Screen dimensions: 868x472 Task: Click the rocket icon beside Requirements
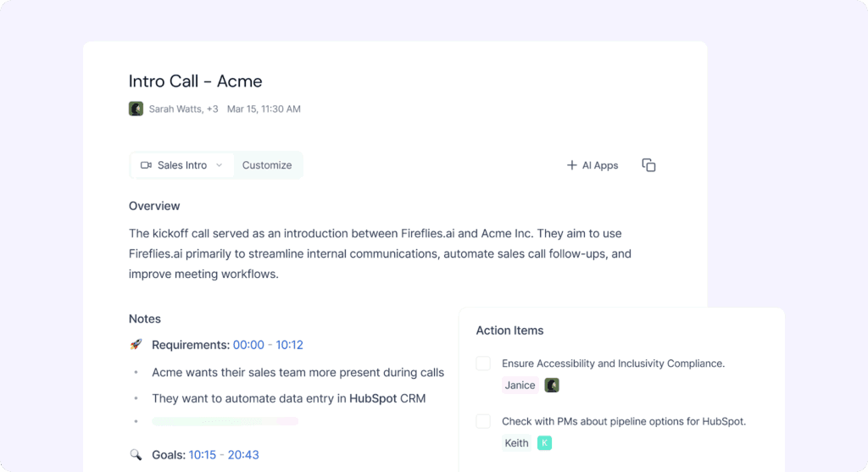click(x=136, y=345)
